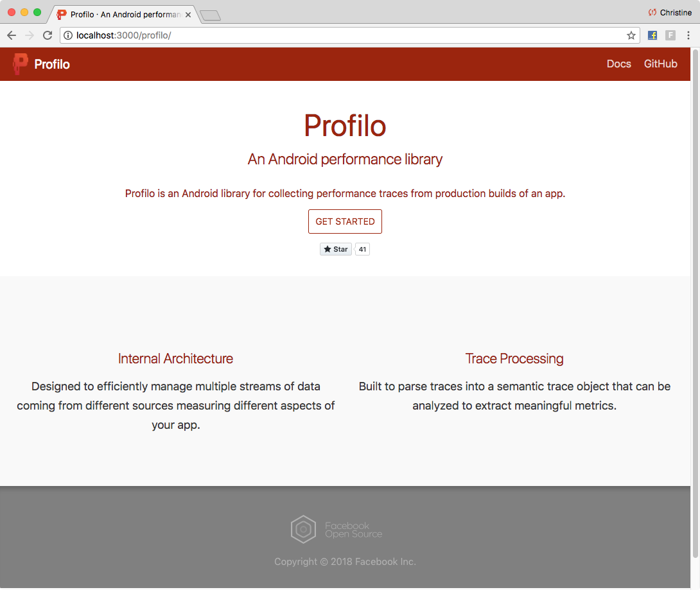
Task: Click the GET STARTED button
Action: pos(345,221)
